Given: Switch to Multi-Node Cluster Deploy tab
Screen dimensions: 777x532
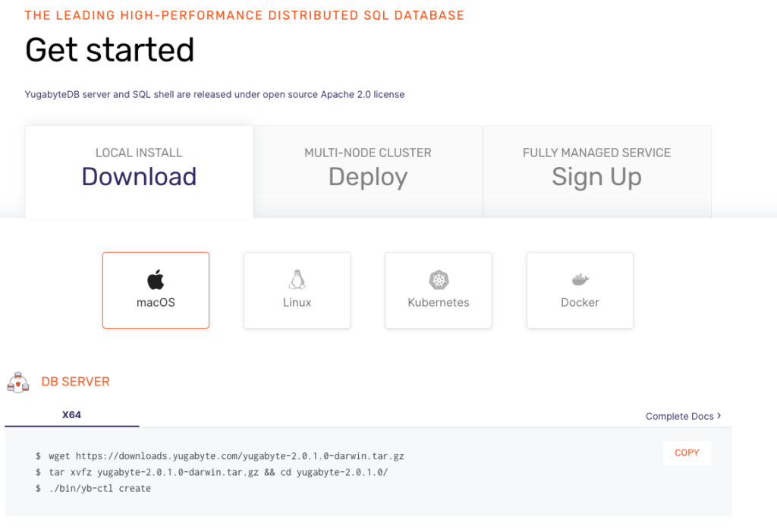Looking at the screenshot, I should 368,172.
